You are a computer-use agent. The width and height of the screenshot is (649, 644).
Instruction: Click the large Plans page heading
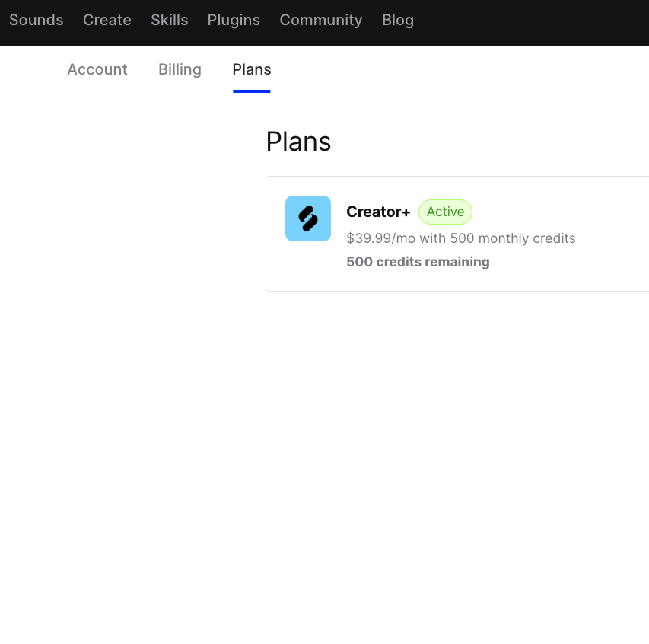[298, 142]
